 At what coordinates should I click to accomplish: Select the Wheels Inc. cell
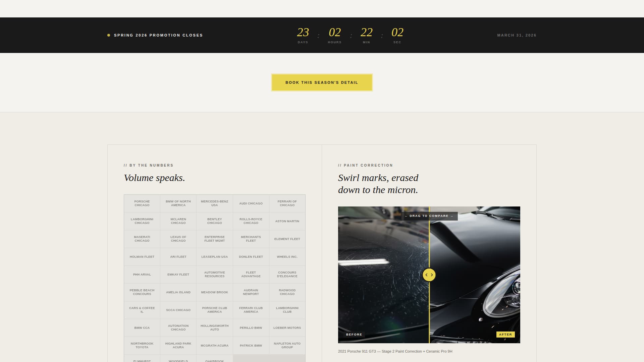[x=287, y=257]
